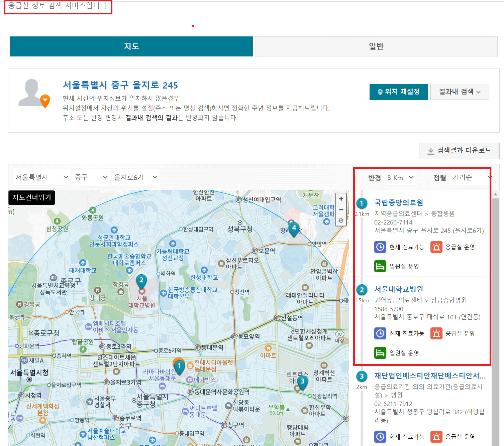This screenshot has height=446, width=504.
Task: Click the 위치 재설정 button
Action: [399, 92]
